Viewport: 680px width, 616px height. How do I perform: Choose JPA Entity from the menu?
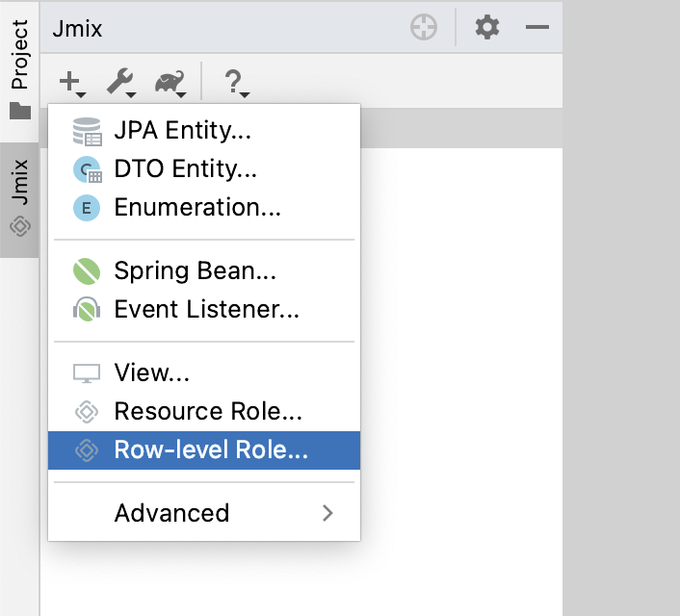182,131
